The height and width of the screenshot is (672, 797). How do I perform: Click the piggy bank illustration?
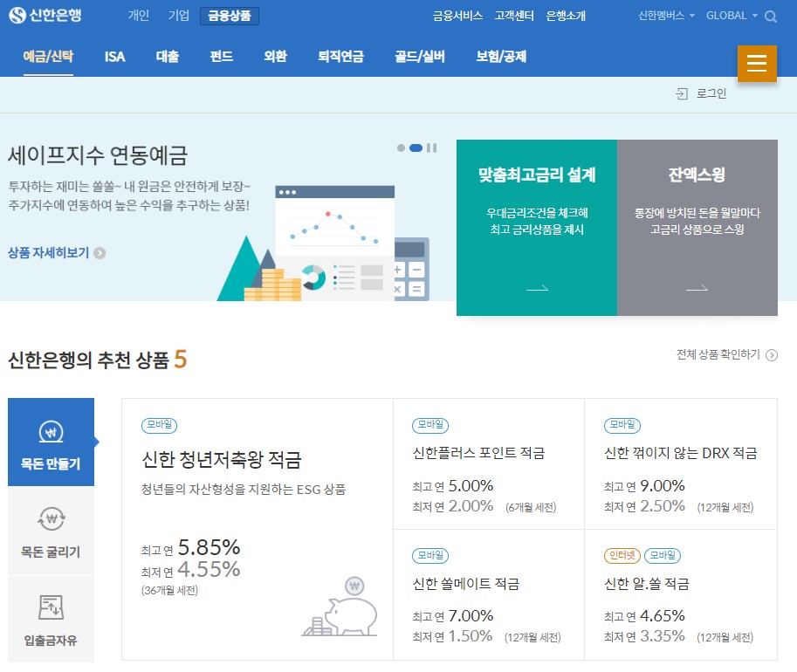(340, 607)
